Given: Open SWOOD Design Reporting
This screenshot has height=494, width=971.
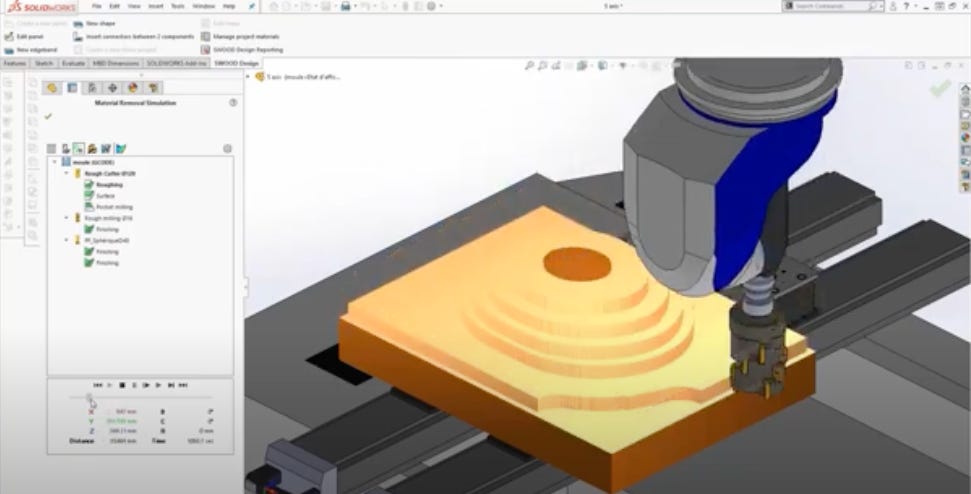Looking at the screenshot, I should tap(242, 50).
